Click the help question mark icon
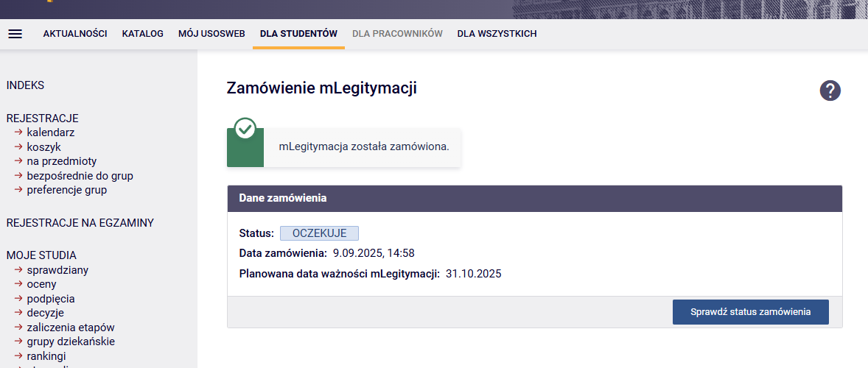 (x=830, y=91)
